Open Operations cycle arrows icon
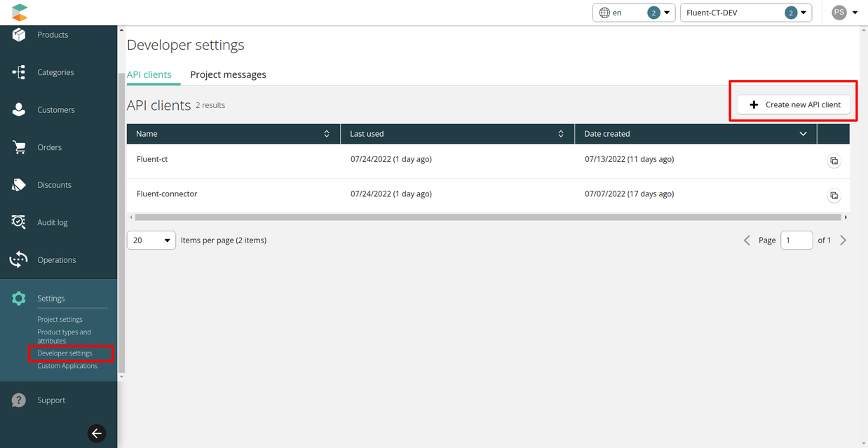Viewport: 868px width, 448px height. (19, 260)
